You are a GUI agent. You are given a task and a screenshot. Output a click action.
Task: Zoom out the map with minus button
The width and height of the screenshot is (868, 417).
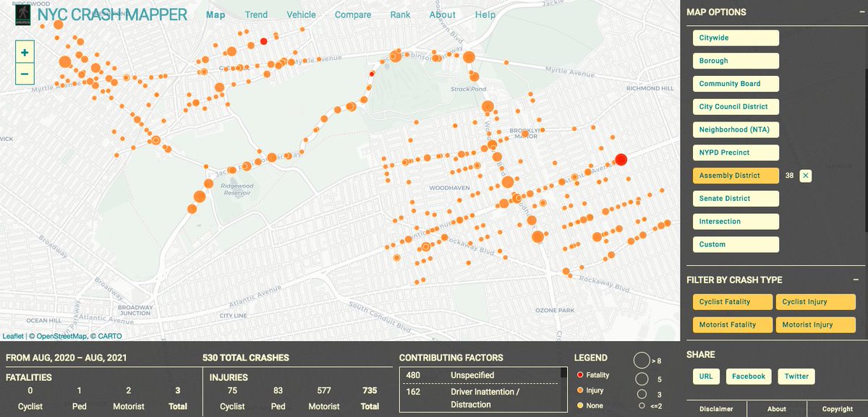tap(25, 73)
